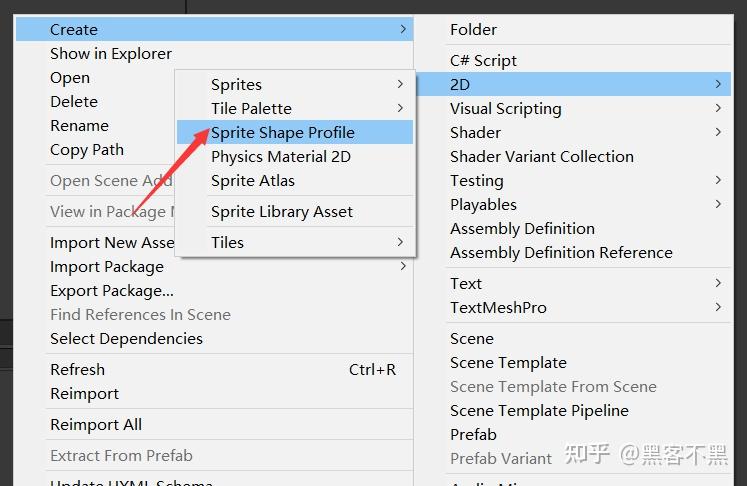747x486 pixels.
Task: Choose Physics Material 2D
Action: pyautogui.click(x=281, y=156)
